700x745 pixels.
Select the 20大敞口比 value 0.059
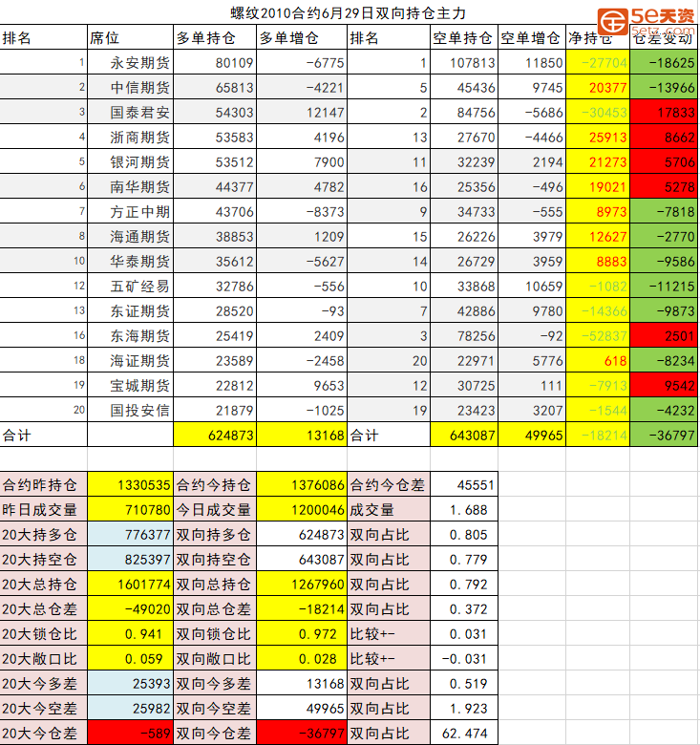(130, 658)
